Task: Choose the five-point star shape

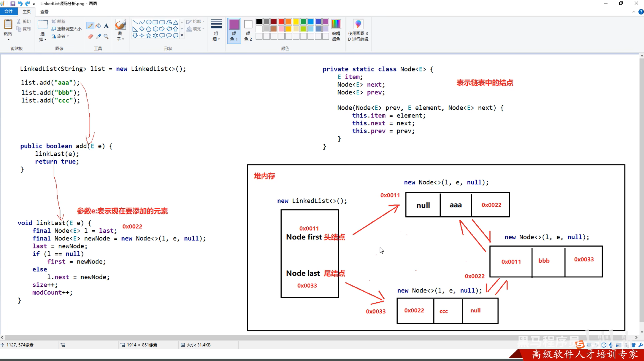Action: tap(148, 36)
